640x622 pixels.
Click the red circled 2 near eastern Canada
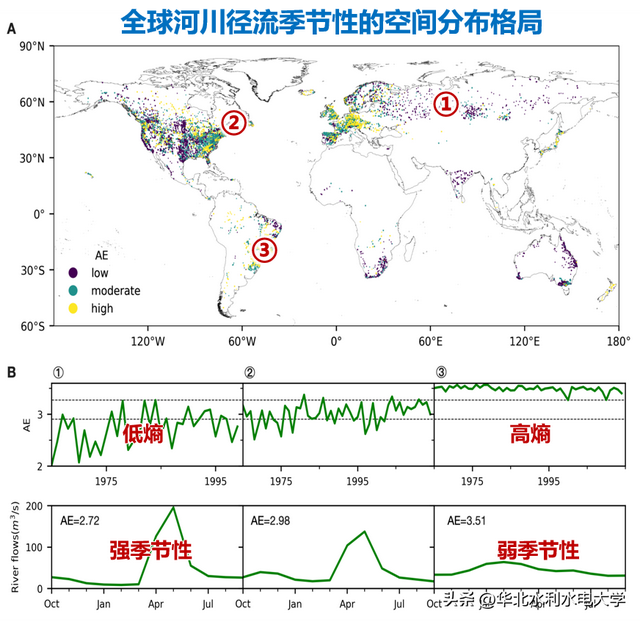click(x=233, y=122)
